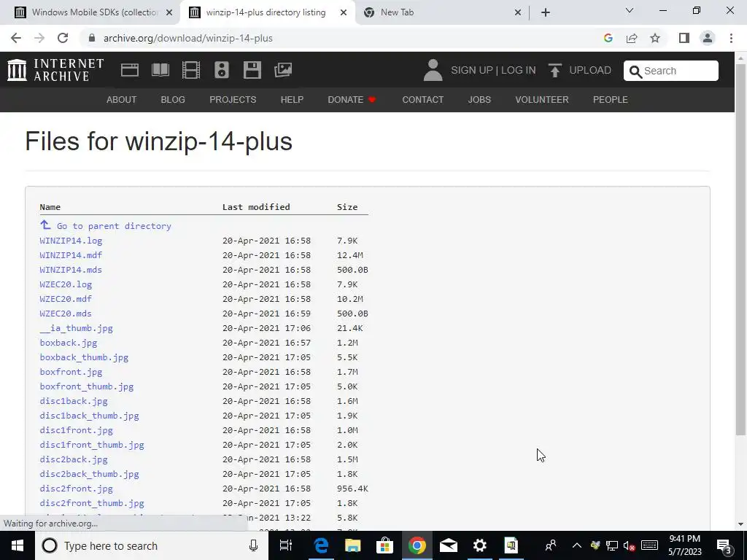Screen dimensions: 747x560
Task: Open disc1back_thumb.jpg link
Action: click(90, 416)
